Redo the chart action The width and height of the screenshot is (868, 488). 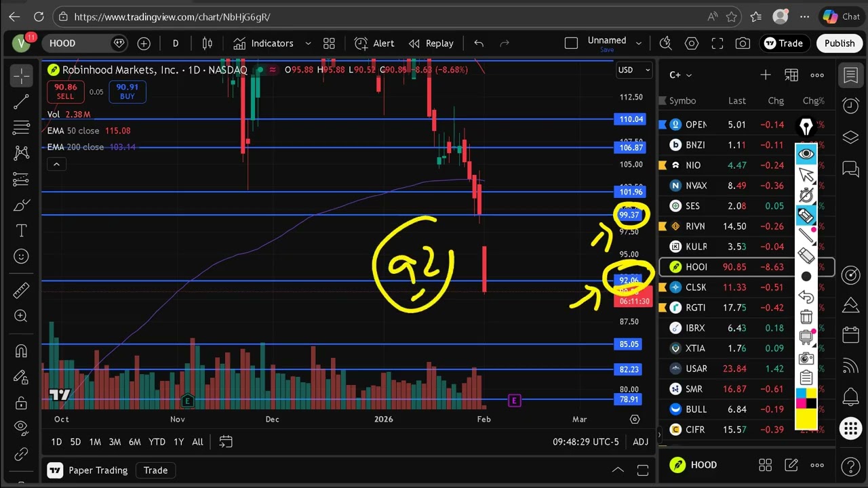tap(504, 43)
